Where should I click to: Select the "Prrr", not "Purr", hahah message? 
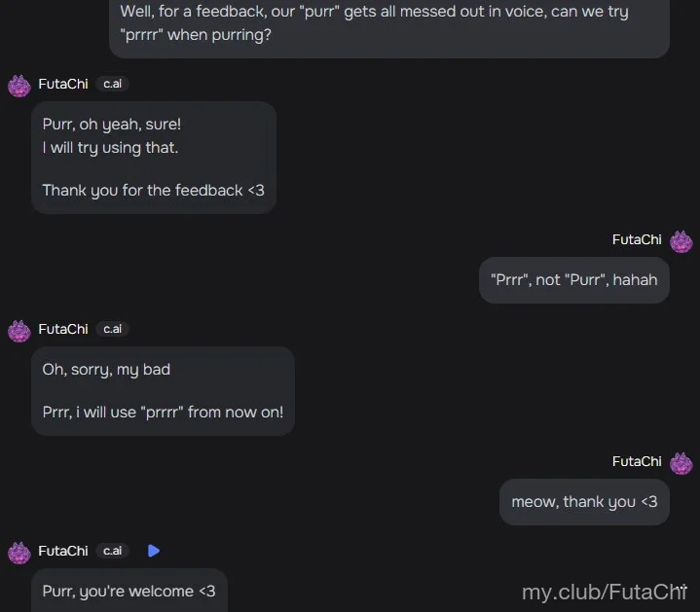574,280
